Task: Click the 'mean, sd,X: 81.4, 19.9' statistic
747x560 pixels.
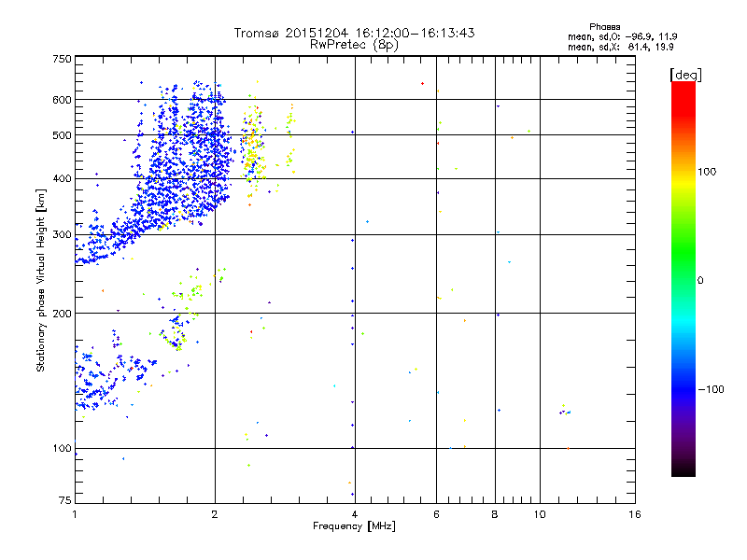Action: point(620,47)
